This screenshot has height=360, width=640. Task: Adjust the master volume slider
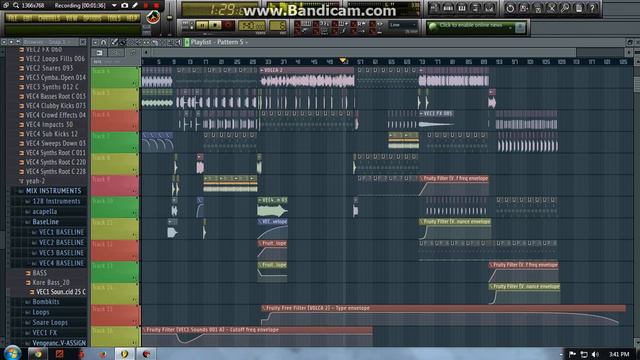pyautogui.click(x=170, y=18)
